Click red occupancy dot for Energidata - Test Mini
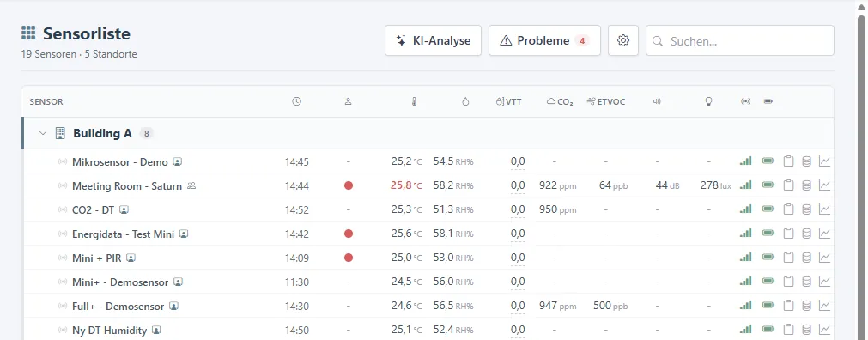The image size is (868, 340). coord(349,234)
